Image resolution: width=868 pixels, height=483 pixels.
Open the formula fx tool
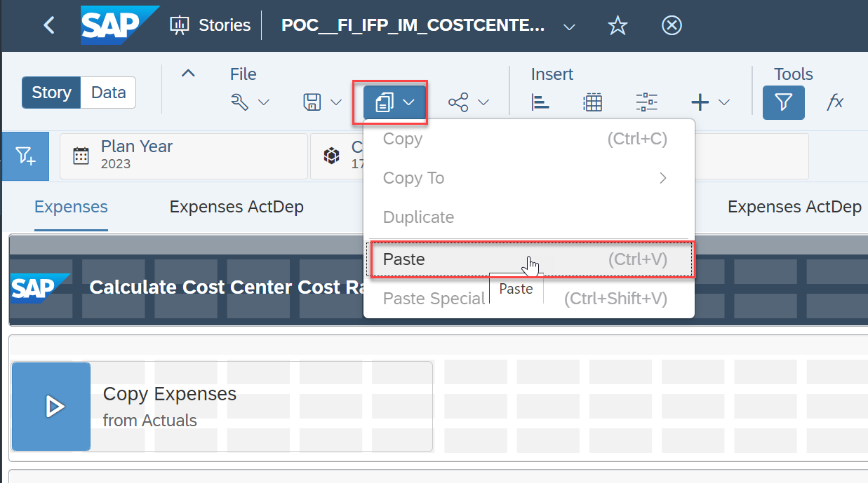(x=834, y=102)
